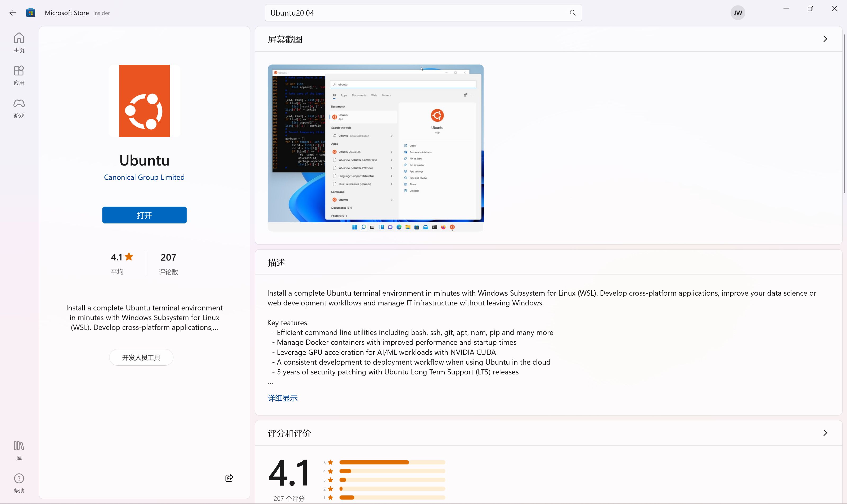Click the 评分和评价 section heading
Image resolution: width=847 pixels, height=504 pixels.
pyautogui.click(x=289, y=433)
